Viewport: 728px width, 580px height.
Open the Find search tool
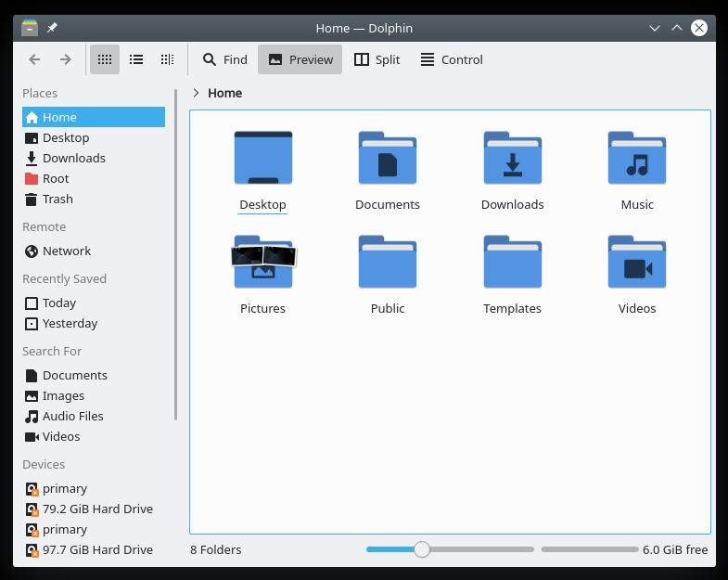tap(224, 59)
